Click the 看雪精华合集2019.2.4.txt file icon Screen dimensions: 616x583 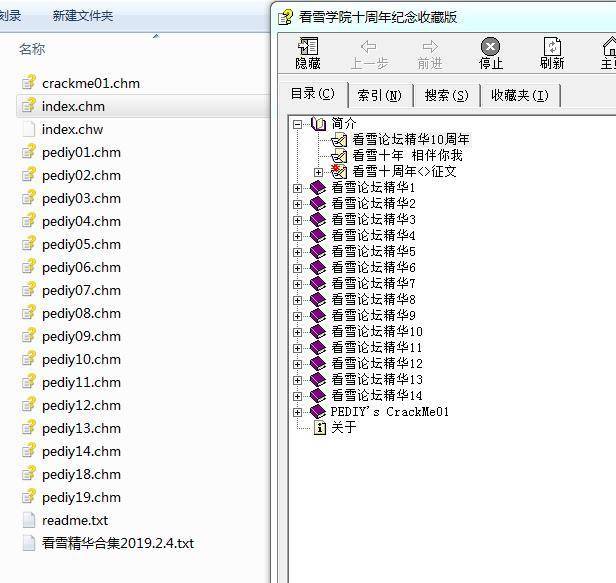click(x=29, y=543)
